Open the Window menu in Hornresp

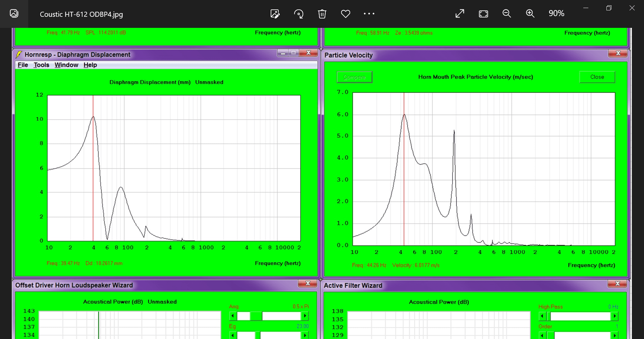(66, 65)
